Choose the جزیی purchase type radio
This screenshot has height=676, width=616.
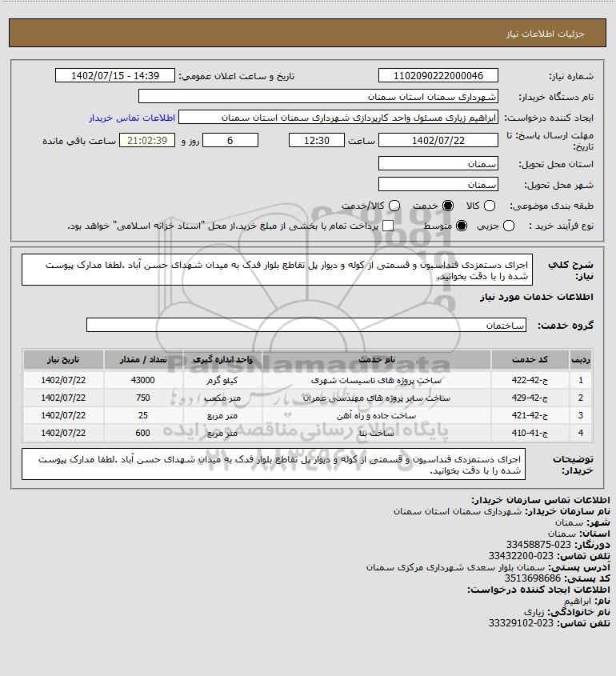(x=509, y=226)
